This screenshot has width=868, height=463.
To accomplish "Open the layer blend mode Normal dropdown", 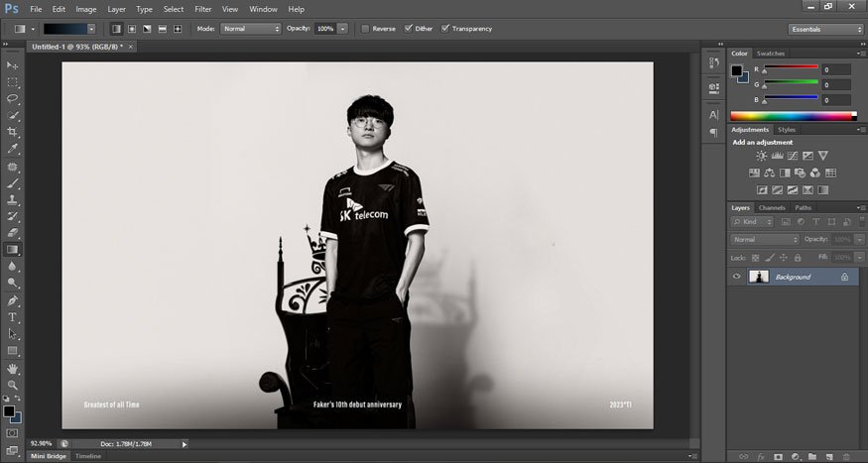I will pos(765,240).
